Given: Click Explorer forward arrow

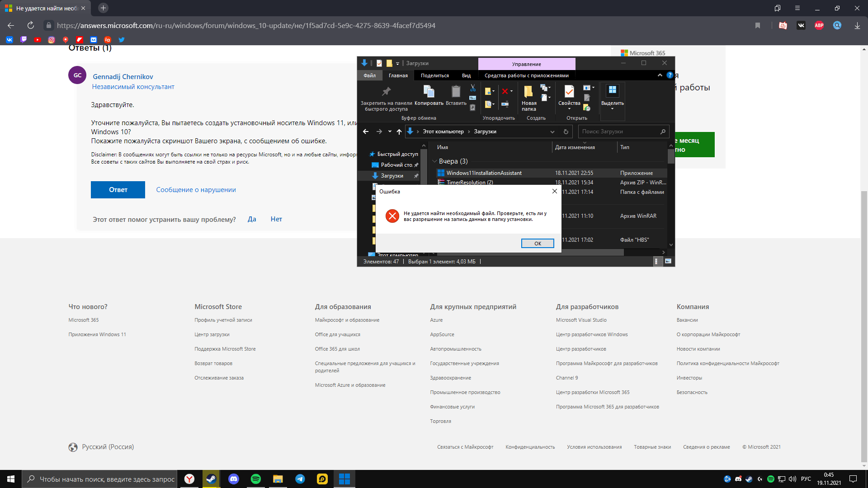Looking at the screenshot, I should tap(379, 131).
